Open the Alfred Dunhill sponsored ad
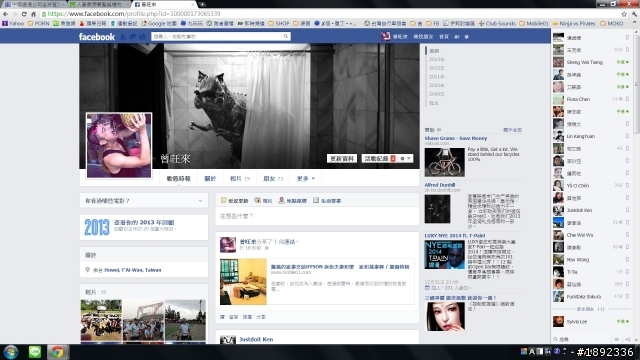640x360 pixels. (x=440, y=185)
